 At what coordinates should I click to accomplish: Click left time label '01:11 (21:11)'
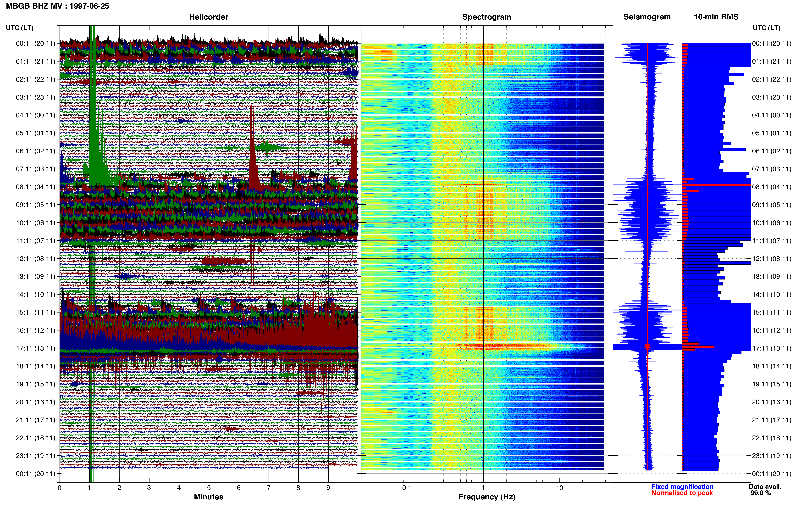pyautogui.click(x=35, y=61)
